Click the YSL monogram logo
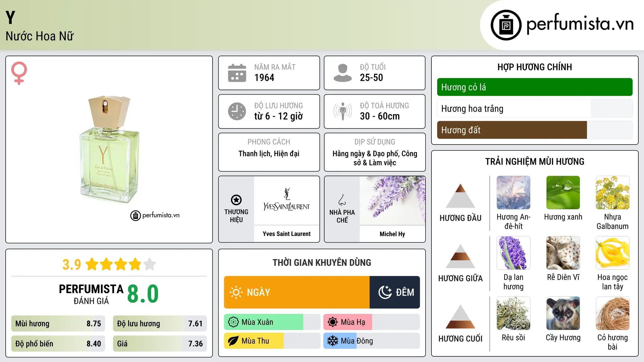Screen dimensions: 644x362 287,194
